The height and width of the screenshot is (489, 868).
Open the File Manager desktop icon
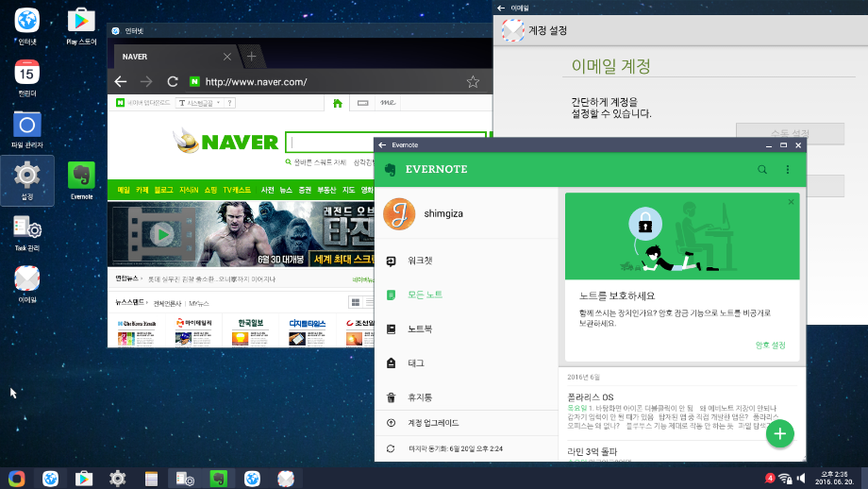pyautogui.click(x=27, y=129)
